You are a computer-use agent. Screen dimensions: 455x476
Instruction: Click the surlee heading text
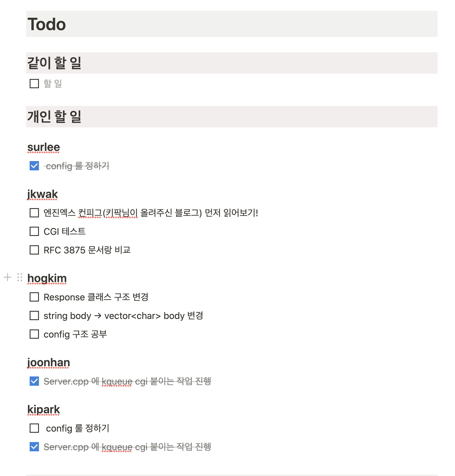click(x=44, y=147)
